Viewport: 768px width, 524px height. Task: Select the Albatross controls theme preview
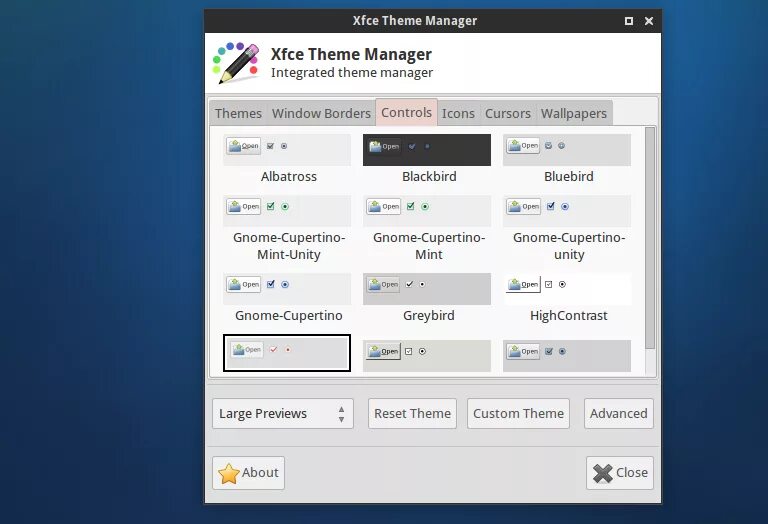[287, 150]
